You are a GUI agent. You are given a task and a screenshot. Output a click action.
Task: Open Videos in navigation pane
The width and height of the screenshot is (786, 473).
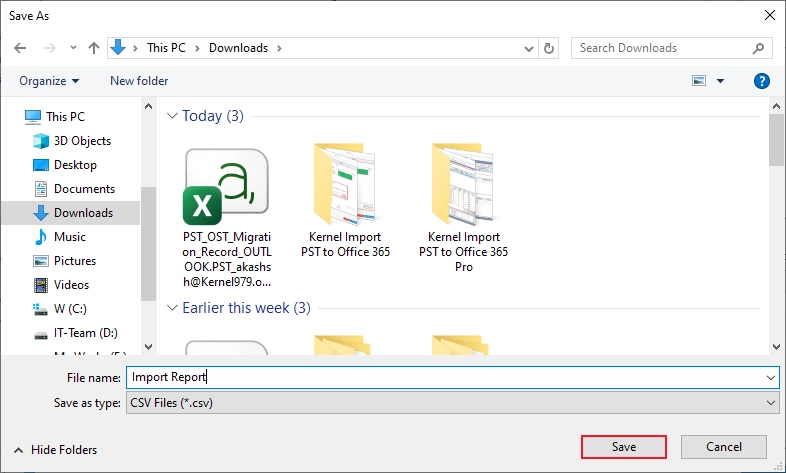[x=61, y=285]
